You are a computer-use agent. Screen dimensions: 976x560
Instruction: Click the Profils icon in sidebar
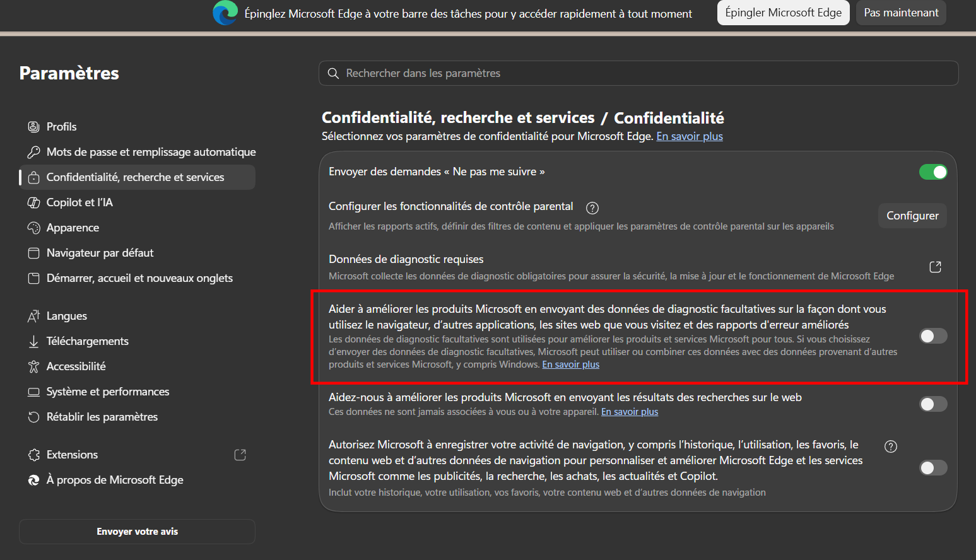pyautogui.click(x=33, y=127)
